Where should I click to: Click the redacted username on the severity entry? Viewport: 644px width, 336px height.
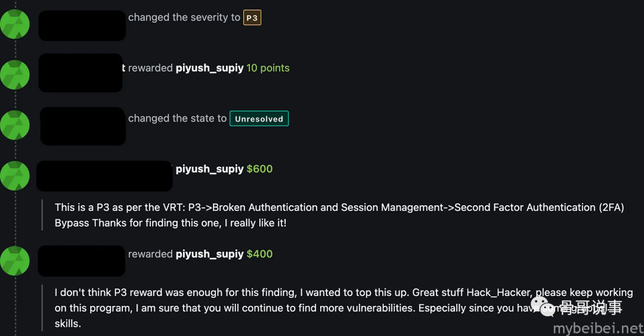pyautogui.click(x=82, y=26)
